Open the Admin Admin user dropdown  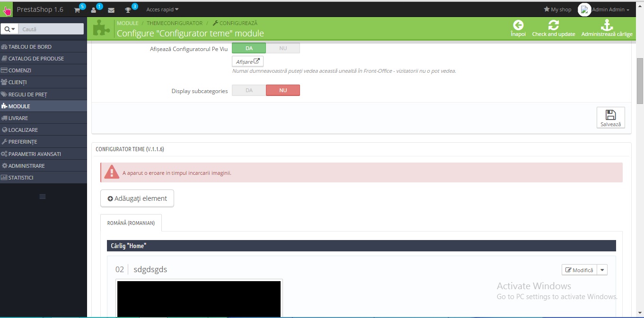(x=610, y=9)
